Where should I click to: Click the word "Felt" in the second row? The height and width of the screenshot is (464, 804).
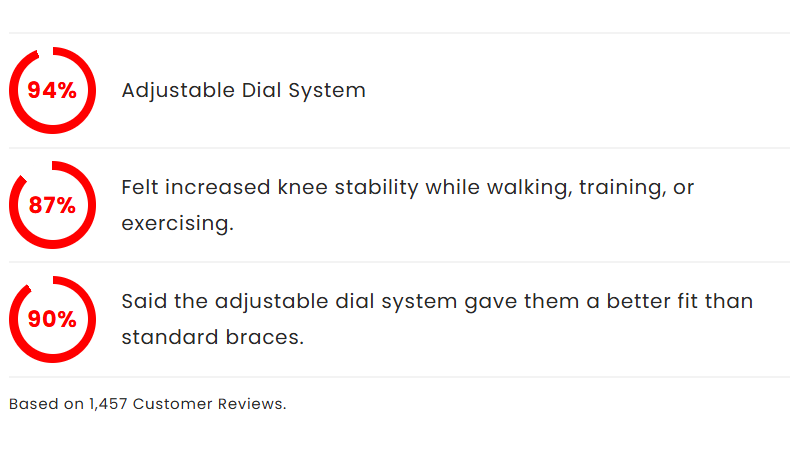point(140,187)
